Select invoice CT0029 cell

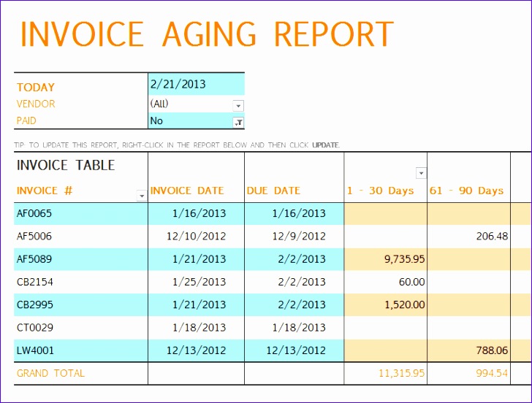pyautogui.click(x=80, y=328)
